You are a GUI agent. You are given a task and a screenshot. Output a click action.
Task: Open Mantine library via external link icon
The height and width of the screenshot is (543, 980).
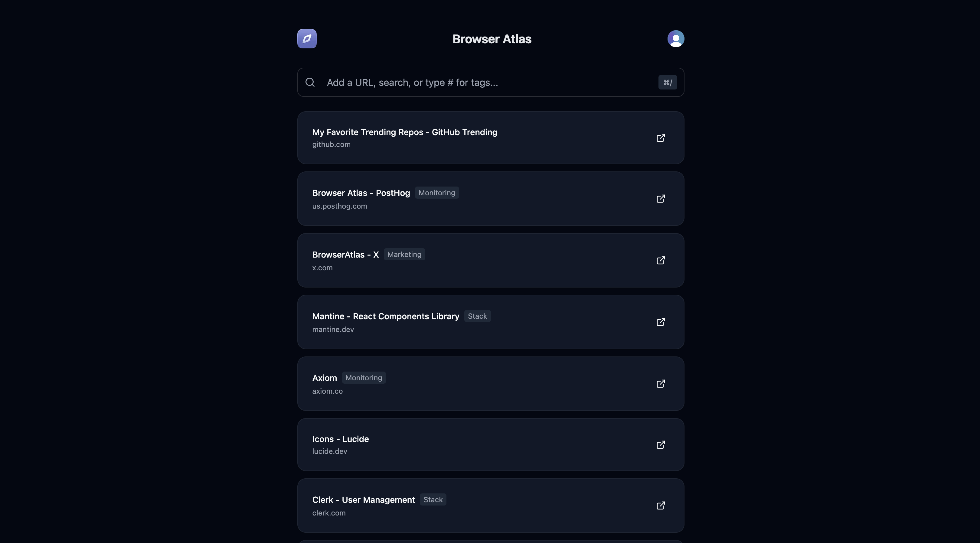[x=660, y=322]
